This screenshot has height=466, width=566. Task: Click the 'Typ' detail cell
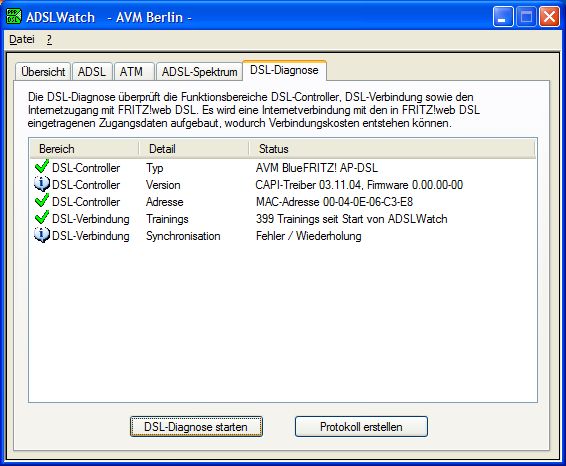pyautogui.click(x=154, y=168)
